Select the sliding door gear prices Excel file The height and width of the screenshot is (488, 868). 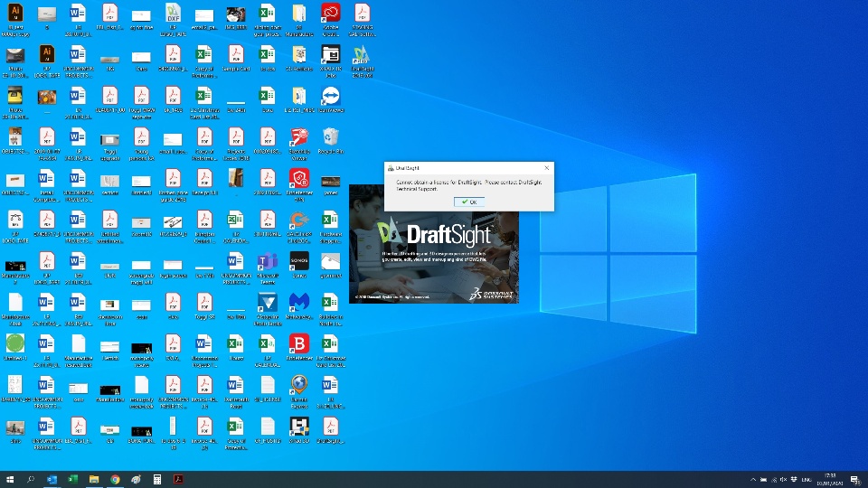(x=268, y=19)
